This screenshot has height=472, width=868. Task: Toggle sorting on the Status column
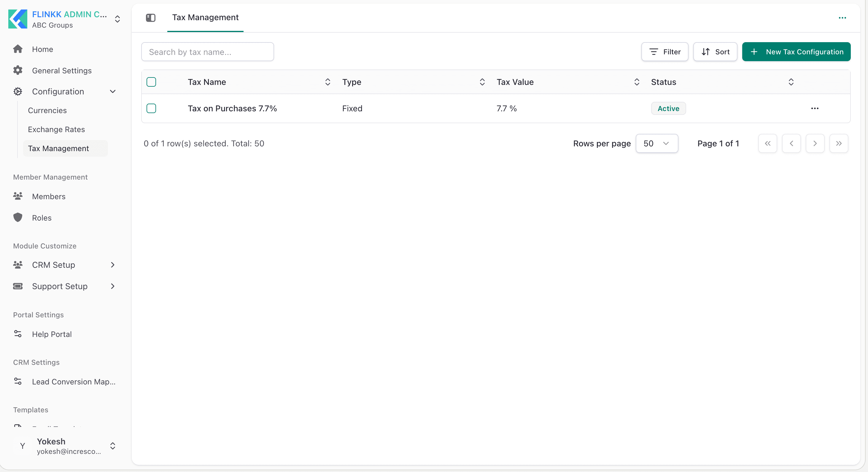[791, 82]
